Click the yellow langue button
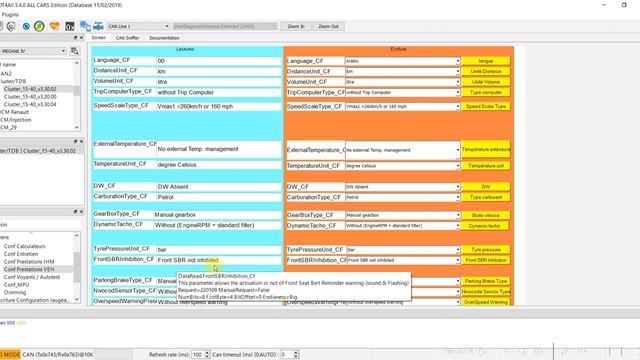The width and height of the screenshot is (640, 360). [486, 61]
